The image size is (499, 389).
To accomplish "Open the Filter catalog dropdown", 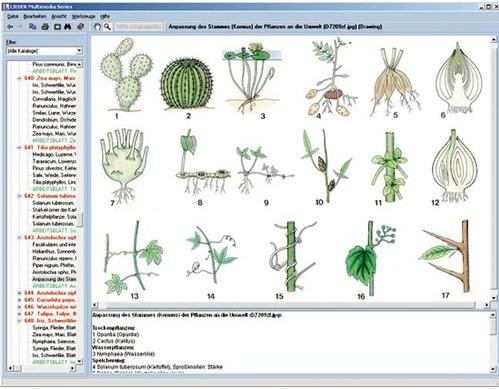I will (x=79, y=51).
